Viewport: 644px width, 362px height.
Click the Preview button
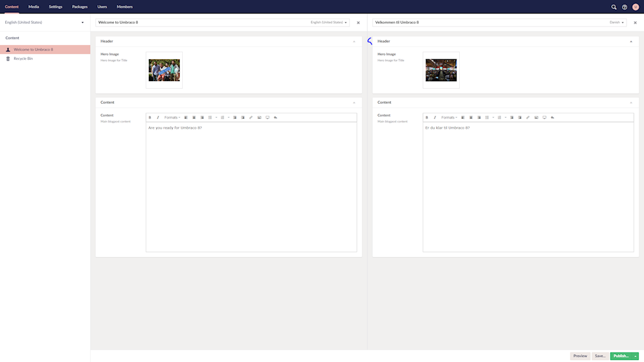580,356
